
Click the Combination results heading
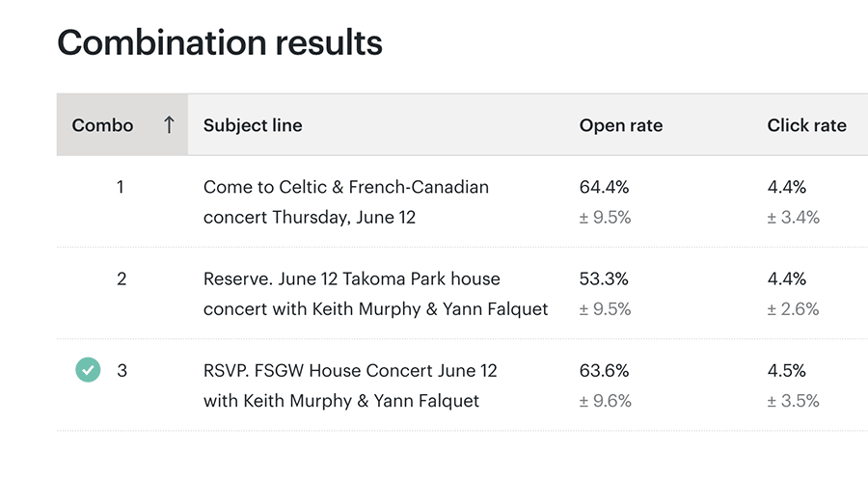coord(220,43)
